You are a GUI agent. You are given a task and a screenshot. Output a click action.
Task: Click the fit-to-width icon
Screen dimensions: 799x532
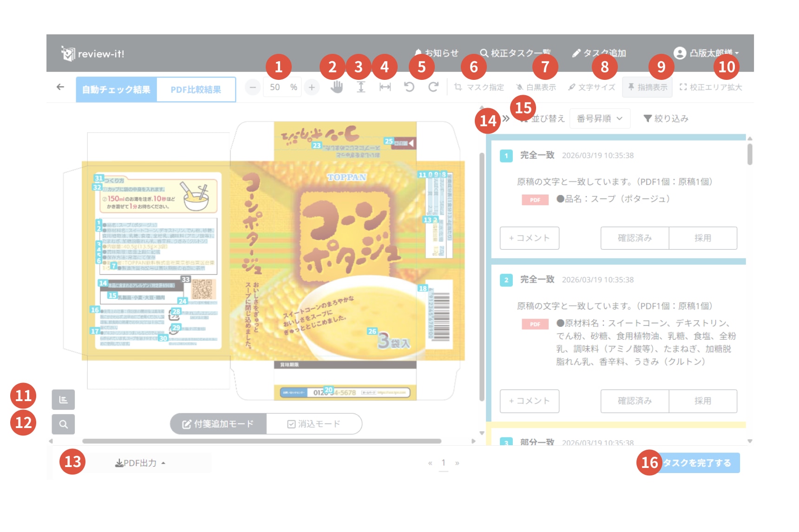coord(385,87)
